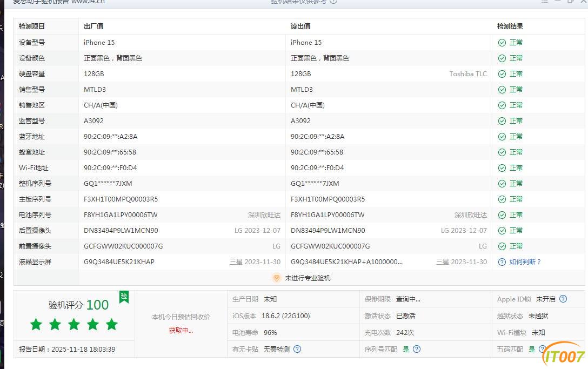Select read front camera serial GCFGWW02KUC000007G
The height and width of the screenshot is (369, 588).
tap(330, 246)
